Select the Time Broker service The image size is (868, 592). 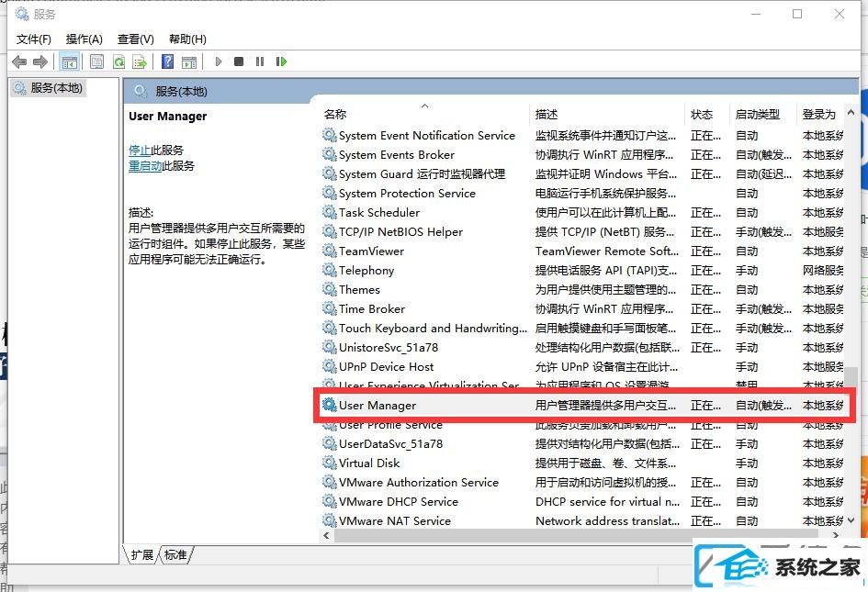(582, 309)
